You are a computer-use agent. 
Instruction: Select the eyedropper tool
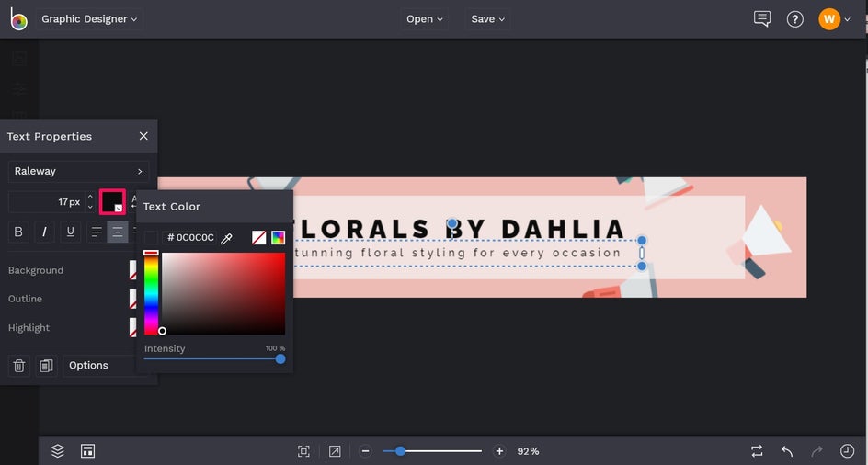(x=226, y=239)
